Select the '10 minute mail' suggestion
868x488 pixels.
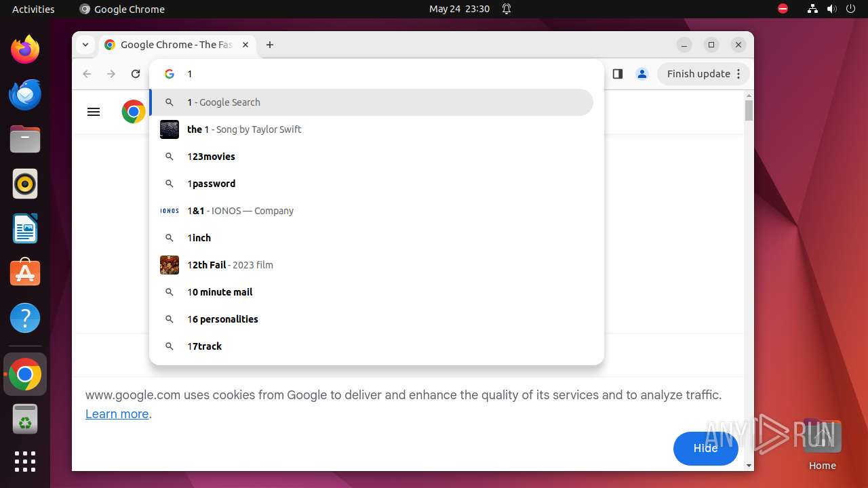[372, 292]
